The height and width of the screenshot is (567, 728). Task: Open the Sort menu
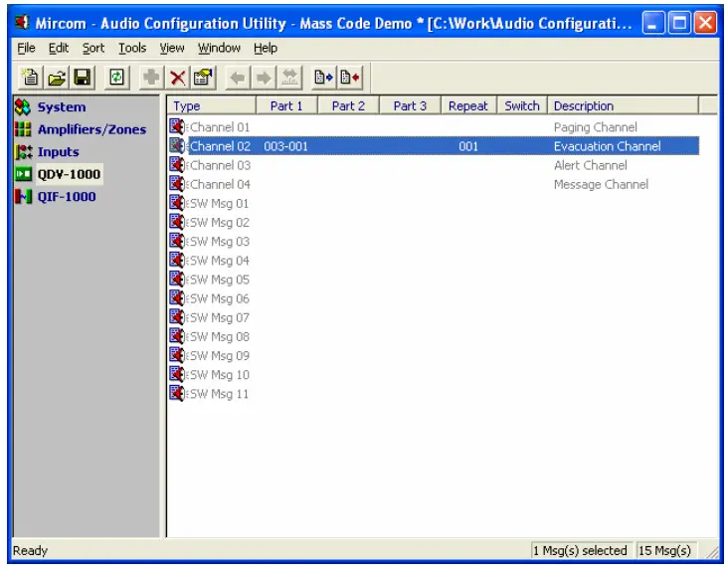click(x=93, y=48)
